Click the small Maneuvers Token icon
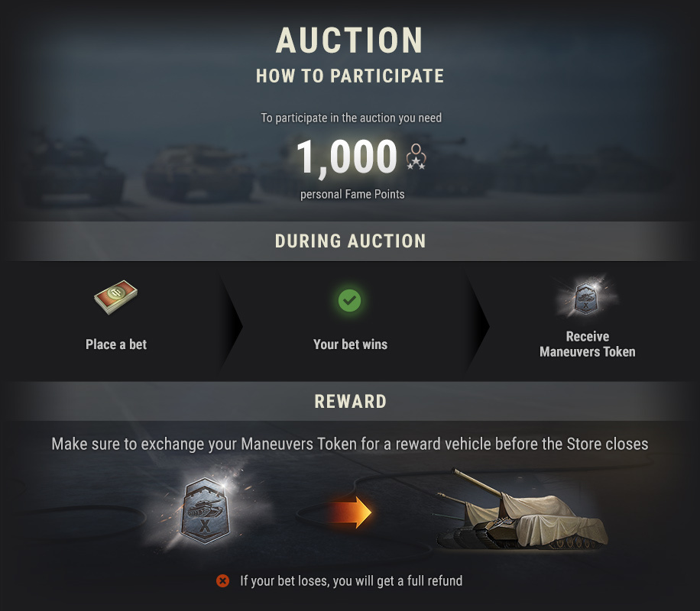 (587, 298)
